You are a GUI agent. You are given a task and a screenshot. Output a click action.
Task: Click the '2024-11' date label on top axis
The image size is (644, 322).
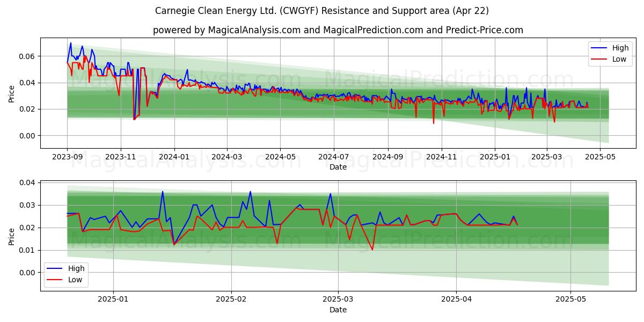[x=442, y=157]
